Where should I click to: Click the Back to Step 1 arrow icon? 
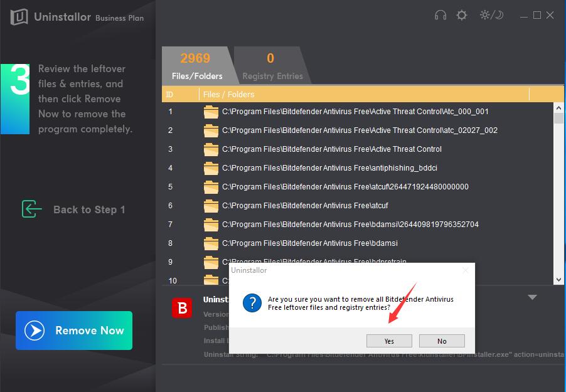31,209
